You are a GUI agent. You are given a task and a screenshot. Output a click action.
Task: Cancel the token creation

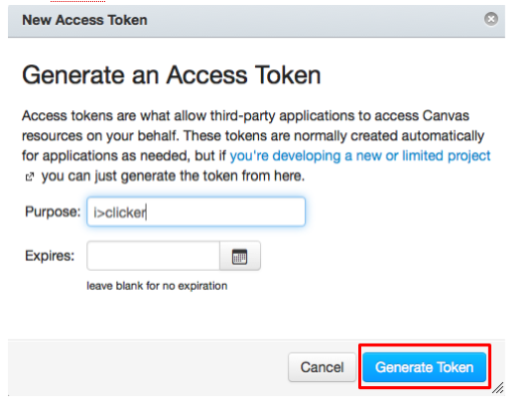point(322,367)
